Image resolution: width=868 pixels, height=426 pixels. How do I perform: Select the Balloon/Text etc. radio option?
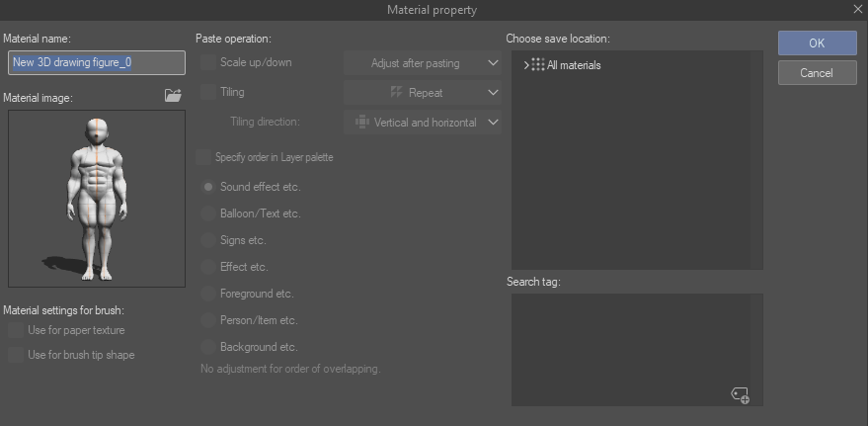[208, 213]
